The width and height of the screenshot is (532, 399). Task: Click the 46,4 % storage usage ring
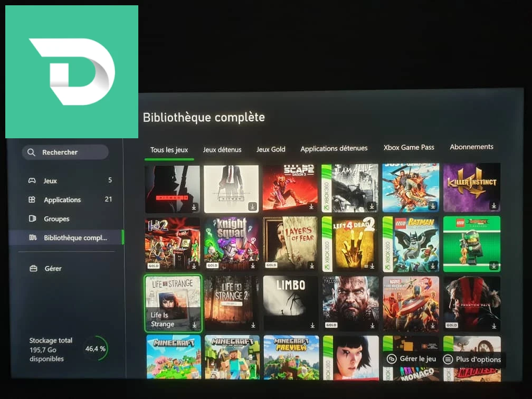click(x=96, y=348)
